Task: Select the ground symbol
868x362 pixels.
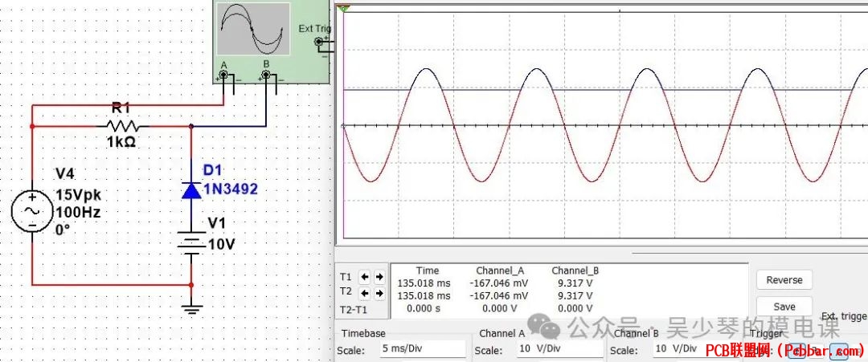Action: click(191, 308)
